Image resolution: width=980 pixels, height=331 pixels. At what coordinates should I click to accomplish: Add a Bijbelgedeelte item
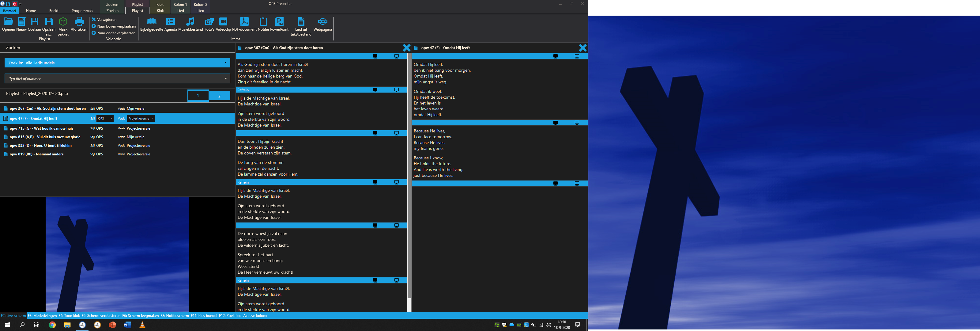(x=151, y=24)
